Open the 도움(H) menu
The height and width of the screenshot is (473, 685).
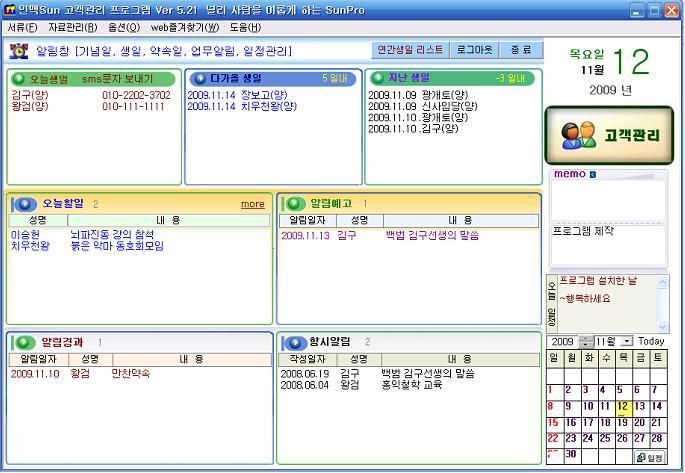(245, 28)
